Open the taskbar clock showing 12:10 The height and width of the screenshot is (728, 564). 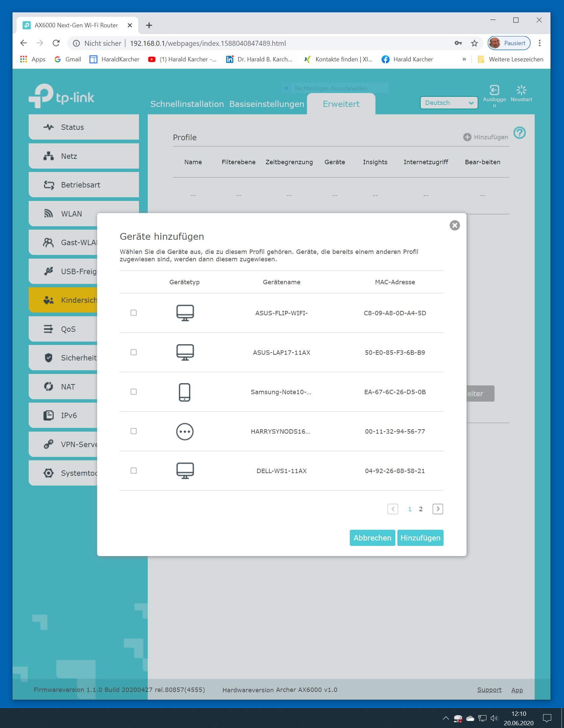pos(519,718)
